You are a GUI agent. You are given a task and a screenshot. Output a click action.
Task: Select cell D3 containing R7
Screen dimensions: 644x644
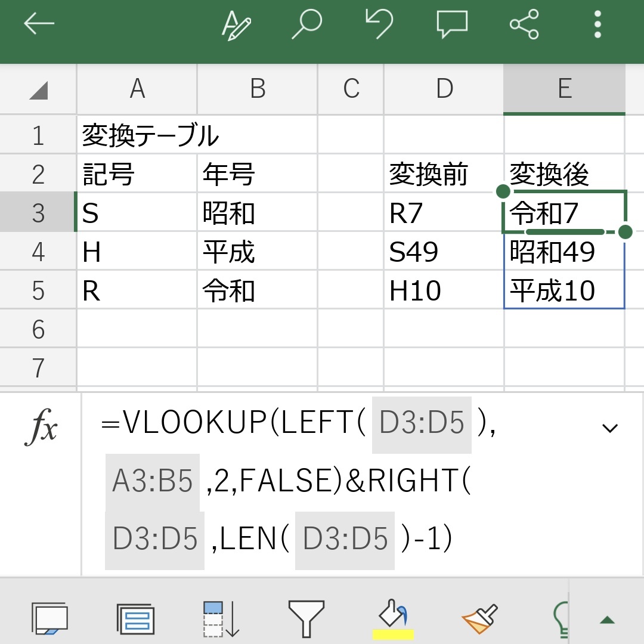pos(444,212)
